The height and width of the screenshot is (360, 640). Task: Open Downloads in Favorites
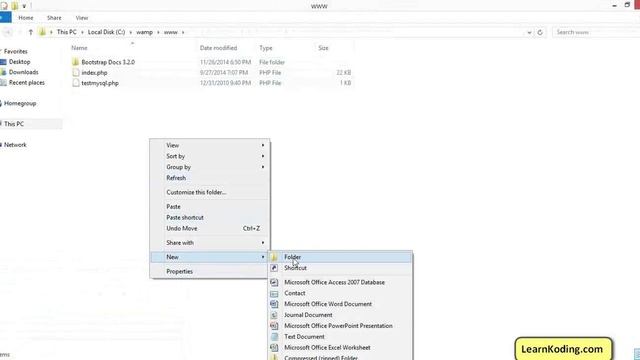pos(23,72)
